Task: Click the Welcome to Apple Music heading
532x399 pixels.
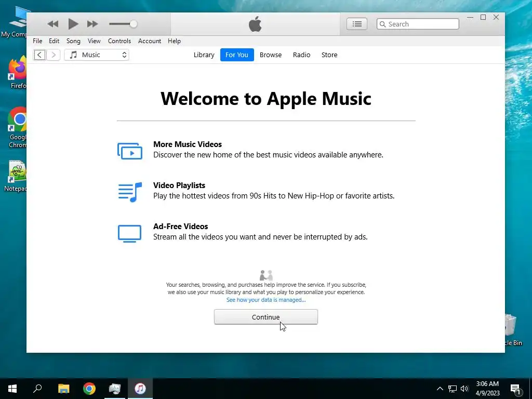Action: click(x=265, y=99)
